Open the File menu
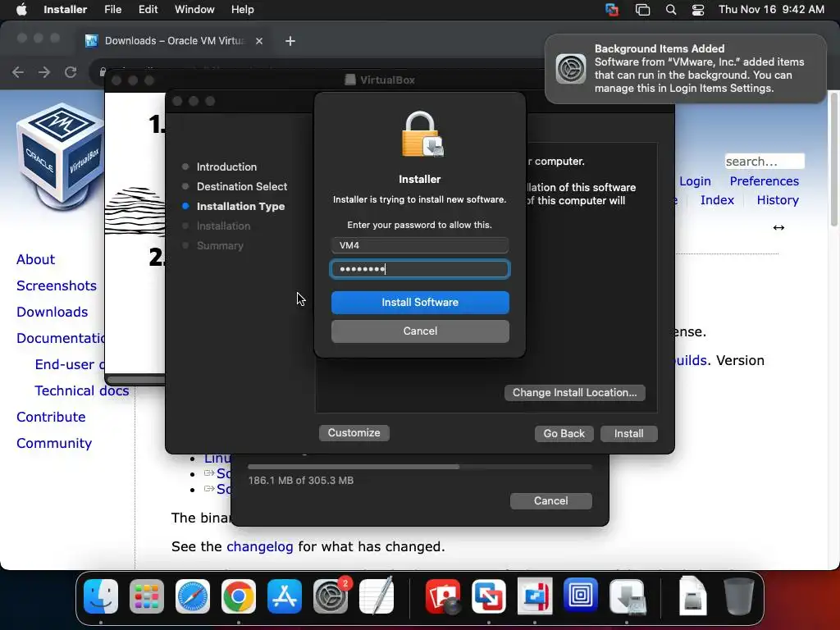This screenshot has height=630, width=840. 112,10
